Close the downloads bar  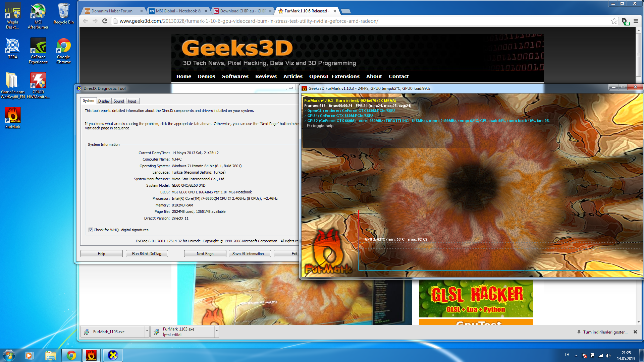635,332
